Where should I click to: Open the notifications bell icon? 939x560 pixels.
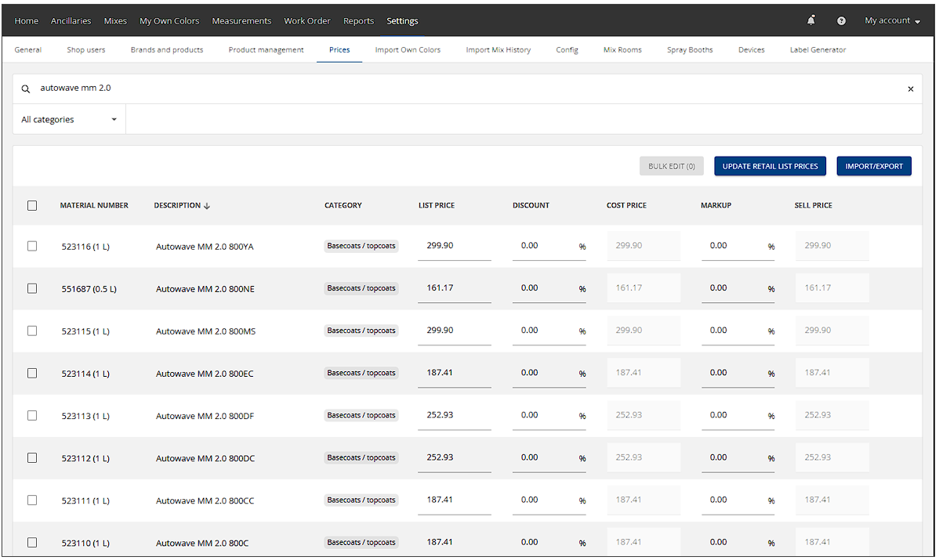pos(810,20)
